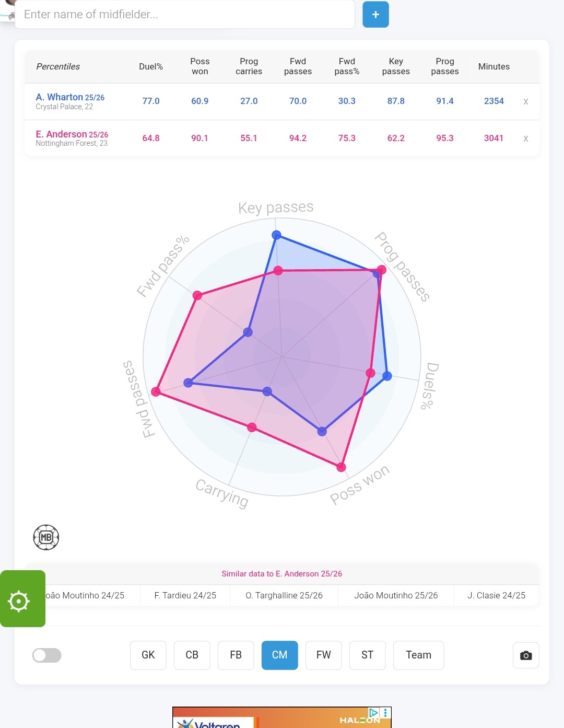The image size is (564, 728).
Task: Select the GK position tab
Action: point(148,655)
